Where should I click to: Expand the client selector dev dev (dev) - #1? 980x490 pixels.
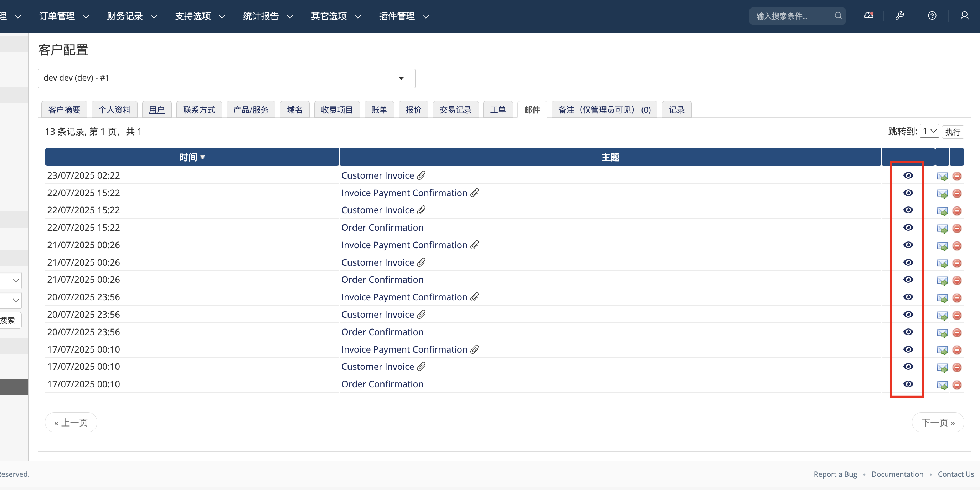pyautogui.click(x=226, y=78)
